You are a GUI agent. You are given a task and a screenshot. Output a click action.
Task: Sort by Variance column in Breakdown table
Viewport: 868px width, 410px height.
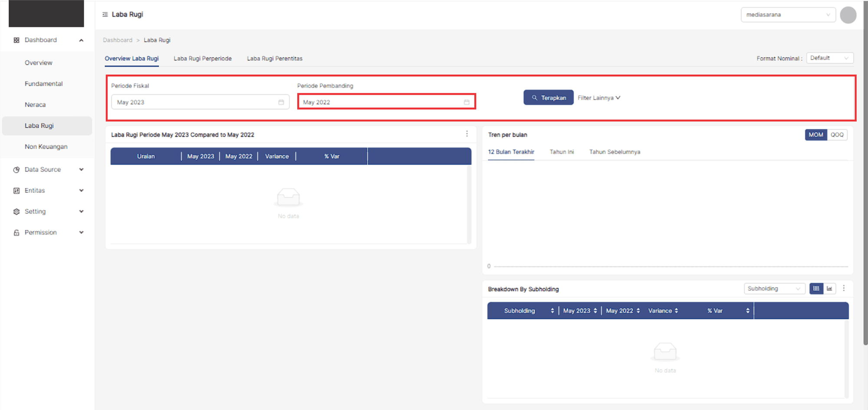(676, 311)
